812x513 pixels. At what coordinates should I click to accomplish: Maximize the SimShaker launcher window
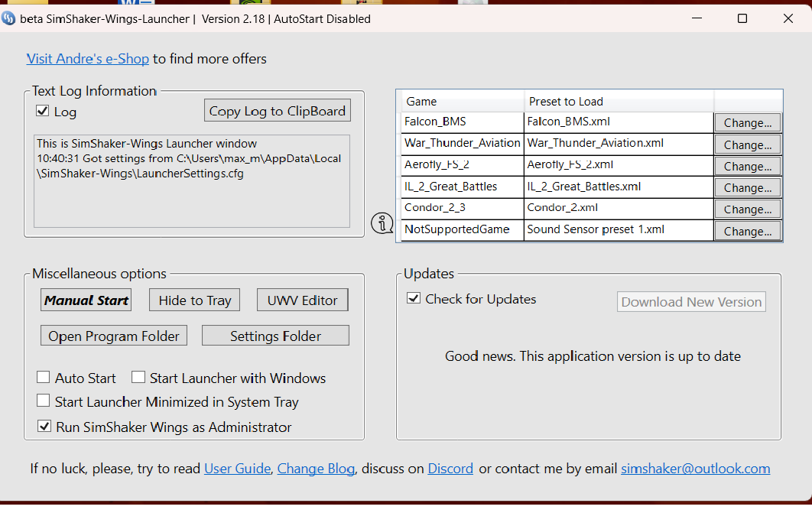click(742, 18)
